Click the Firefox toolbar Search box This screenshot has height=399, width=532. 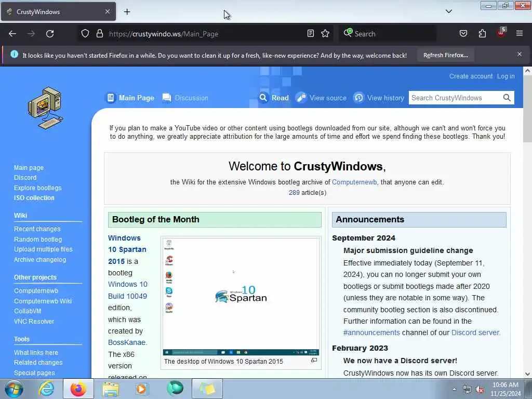coord(388,34)
